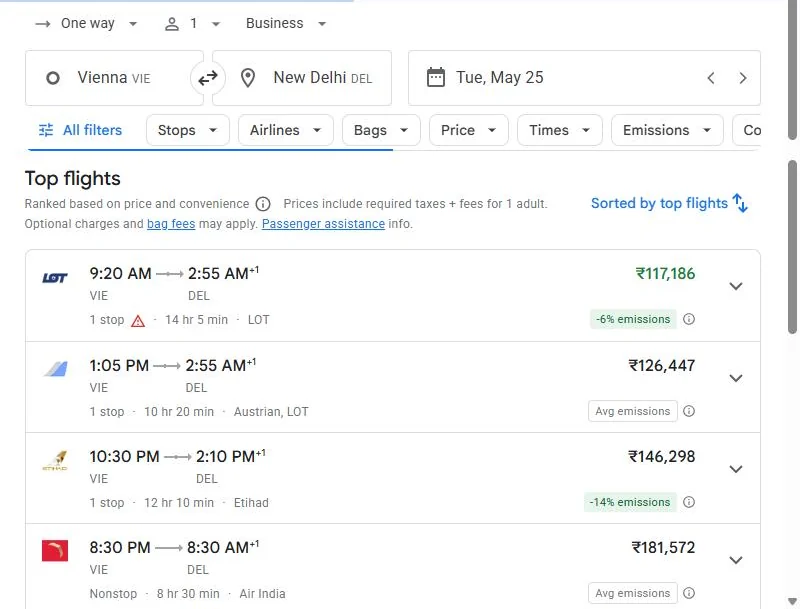Image resolution: width=800 pixels, height=609 pixels.
Task: Expand the Air India 8:30 PM flight details
Action: click(x=736, y=560)
